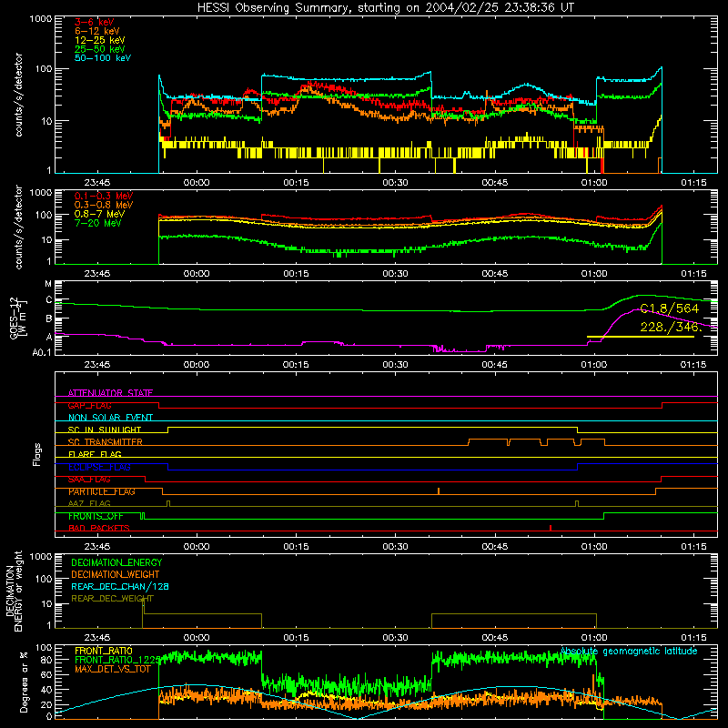Screen dimensions: 728x728
Task: Click the orange spike on the PARTICLE_FLAG line
Action: [x=439, y=490]
